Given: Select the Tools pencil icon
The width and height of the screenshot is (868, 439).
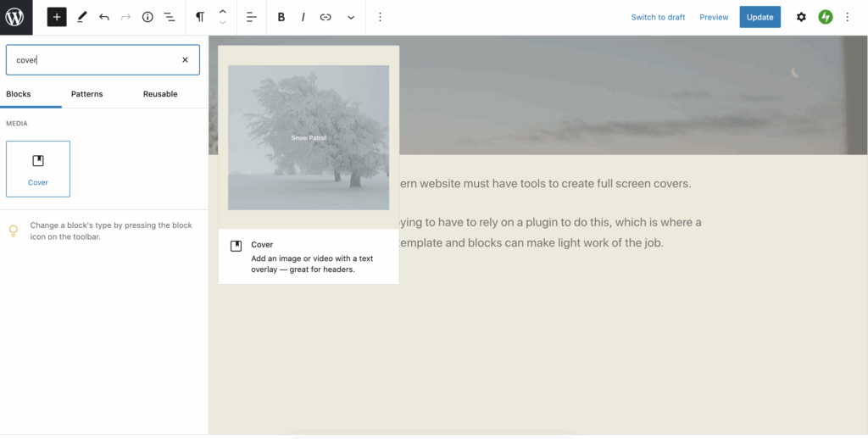Looking at the screenshot, I should coord(81,17).
